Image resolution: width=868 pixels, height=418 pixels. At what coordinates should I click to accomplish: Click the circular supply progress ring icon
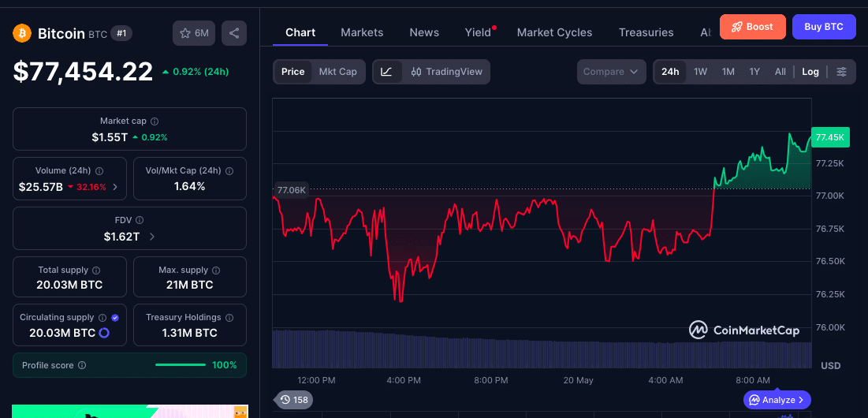click(103, 334)
